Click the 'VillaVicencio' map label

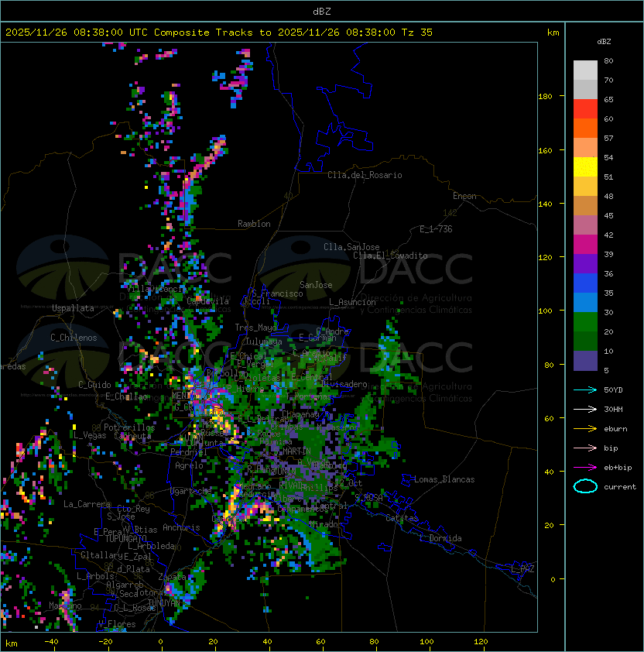[156, 289]
